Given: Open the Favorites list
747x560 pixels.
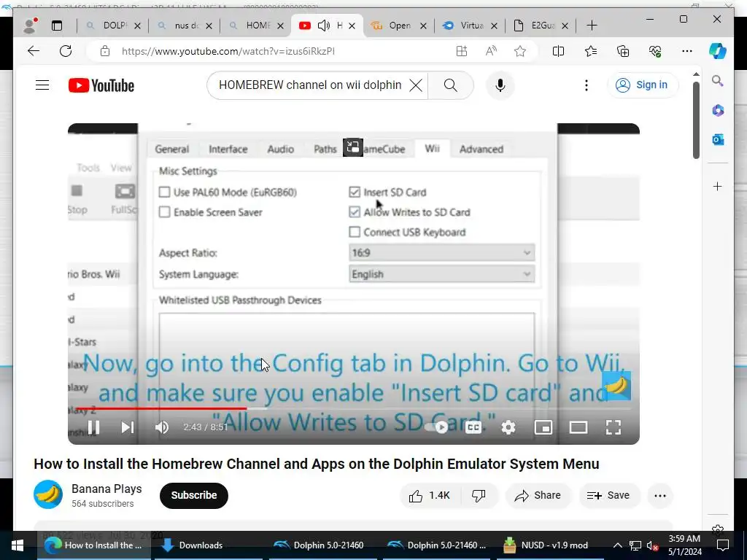Looking at the screenshot, I should [x=591, y=51].
